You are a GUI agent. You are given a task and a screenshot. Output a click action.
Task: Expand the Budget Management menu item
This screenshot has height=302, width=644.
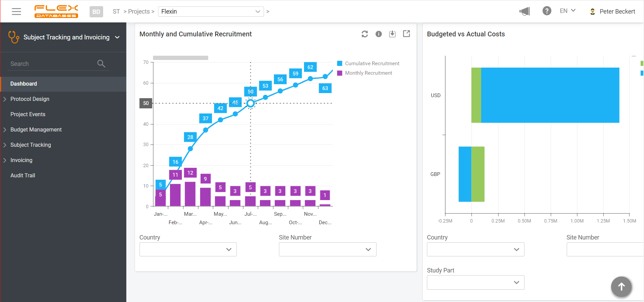tap(36, 129)
